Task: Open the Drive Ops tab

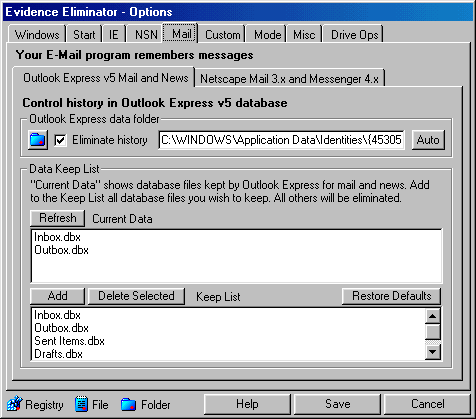Action: tap(354, 34)
